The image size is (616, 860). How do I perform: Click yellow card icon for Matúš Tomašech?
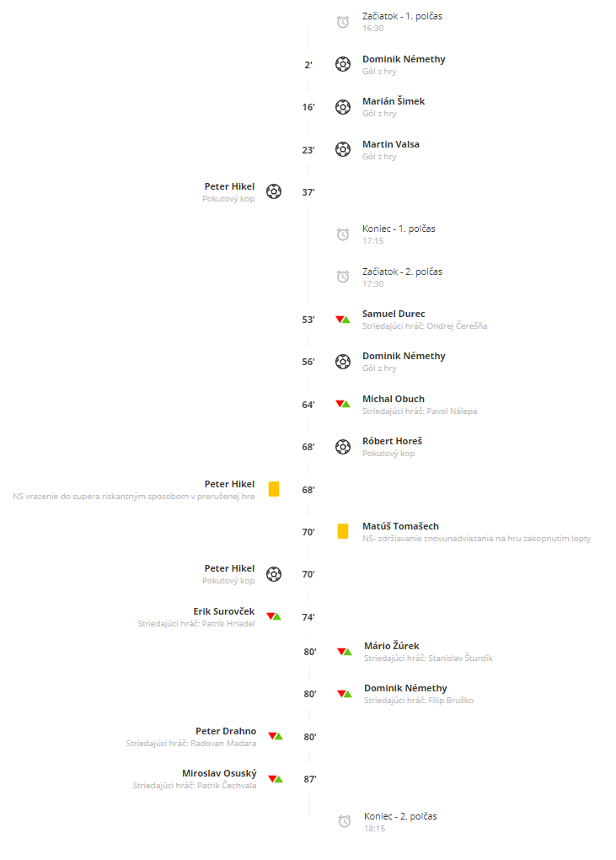click(x=343, y=531)
